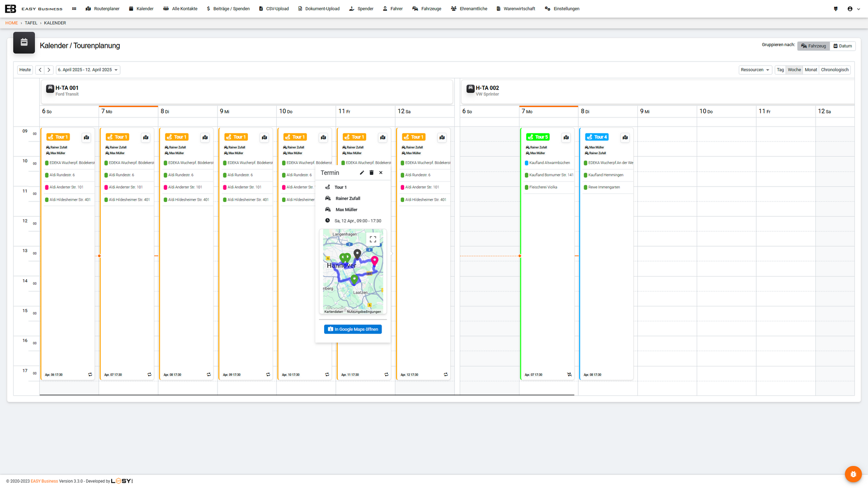Click the apps grid icon beside Easy Business
The height and width of the screenshot is (488, 868).
(74, 9)
